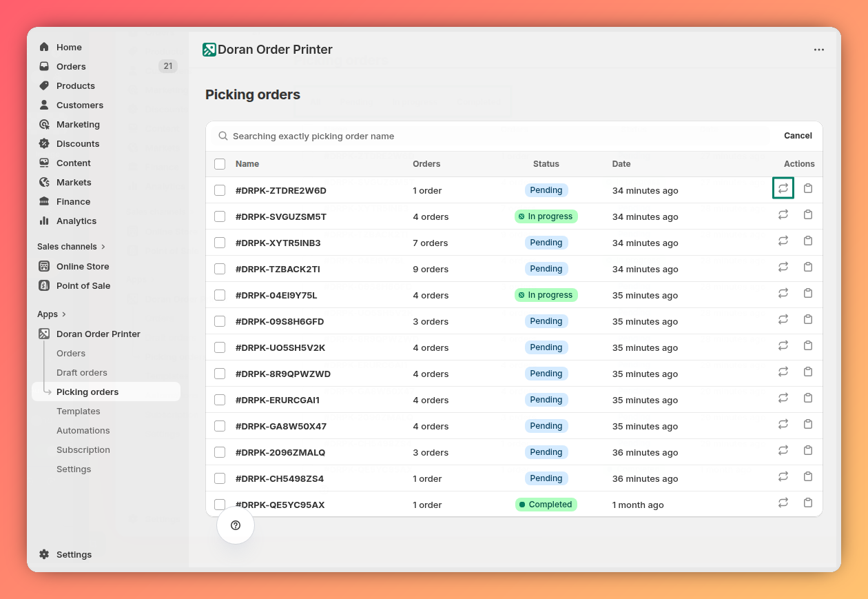The image size is (868, 599).
Task: Click sync icon for #DRPK-UO5SH5V2K
Action: [783, 345]
